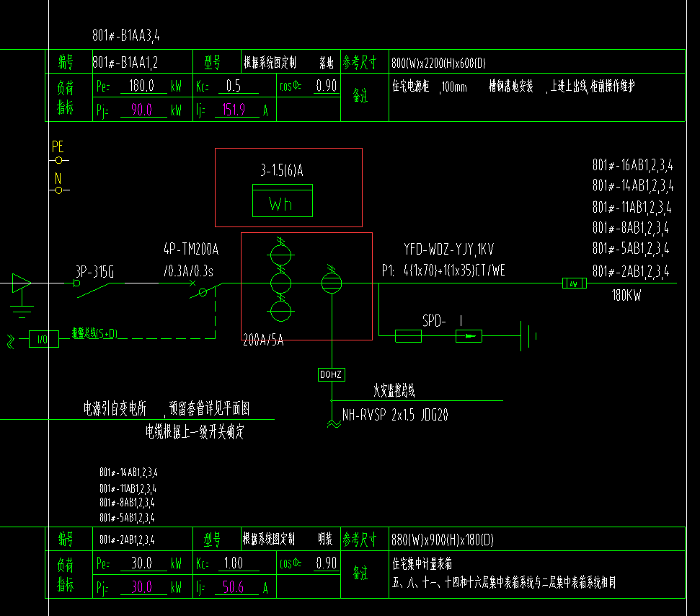The image size is (700, 616).
Task: Click the top current transformer circle
Action: point(281,255)
